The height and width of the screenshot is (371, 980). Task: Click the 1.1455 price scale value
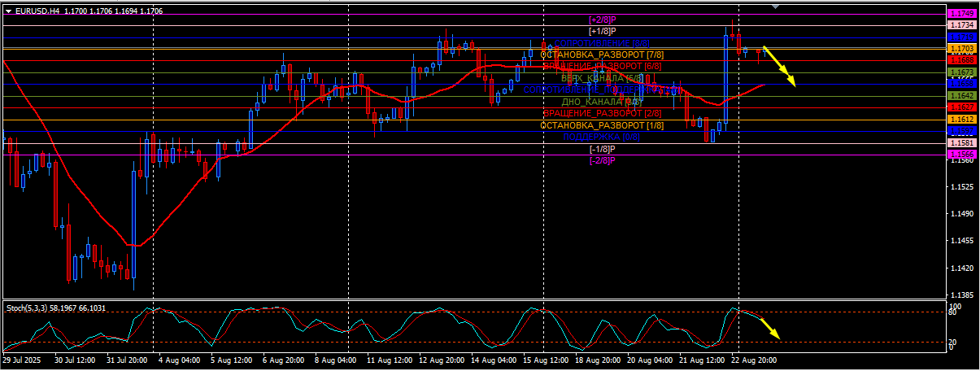tap(963, 241)
